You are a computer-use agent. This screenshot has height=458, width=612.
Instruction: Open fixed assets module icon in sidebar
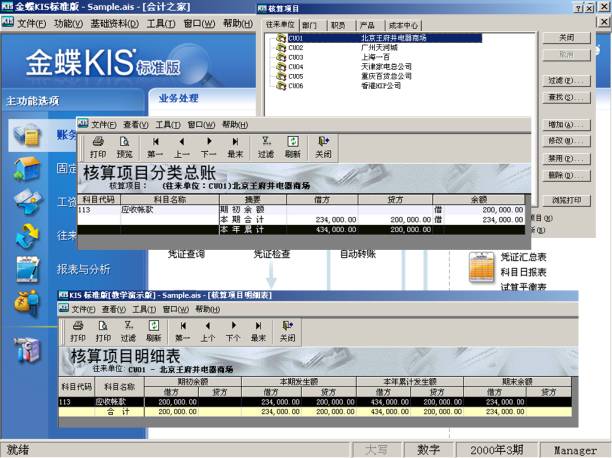27,169
